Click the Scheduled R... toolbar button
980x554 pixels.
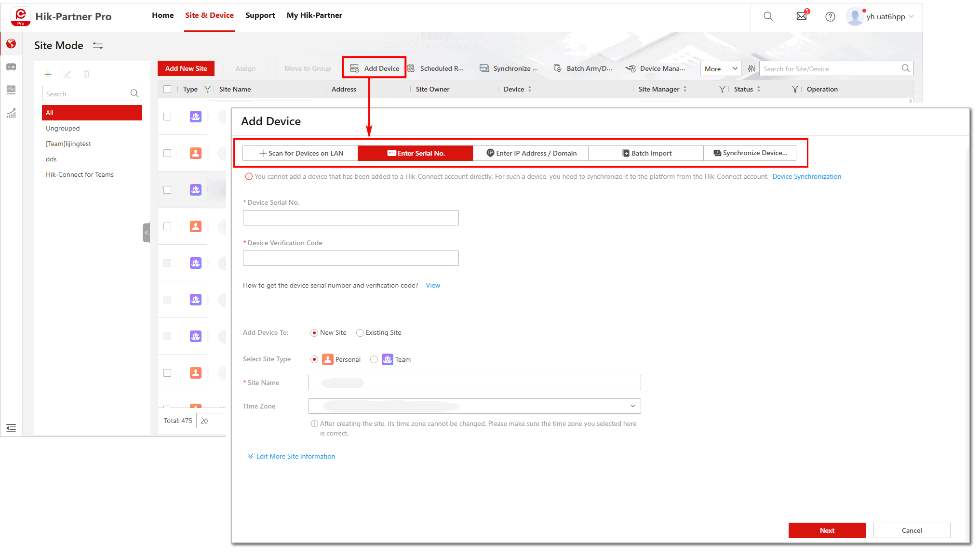click(436, 68)
